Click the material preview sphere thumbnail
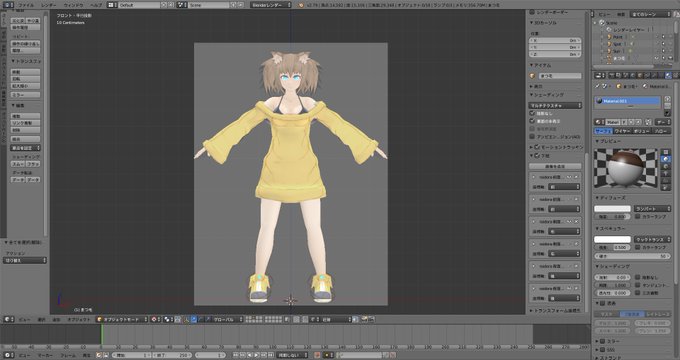The width and height of the screenshot is (680, 360). click(x=626, y=167)
